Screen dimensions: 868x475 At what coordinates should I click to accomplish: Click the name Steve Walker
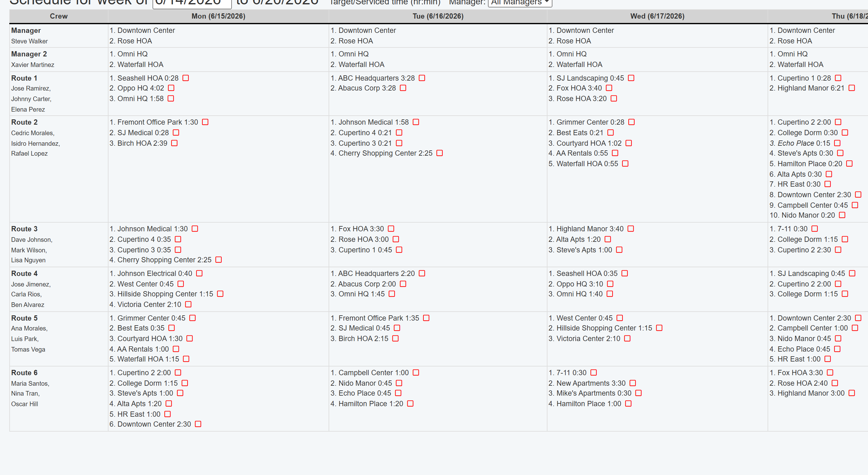29,42
